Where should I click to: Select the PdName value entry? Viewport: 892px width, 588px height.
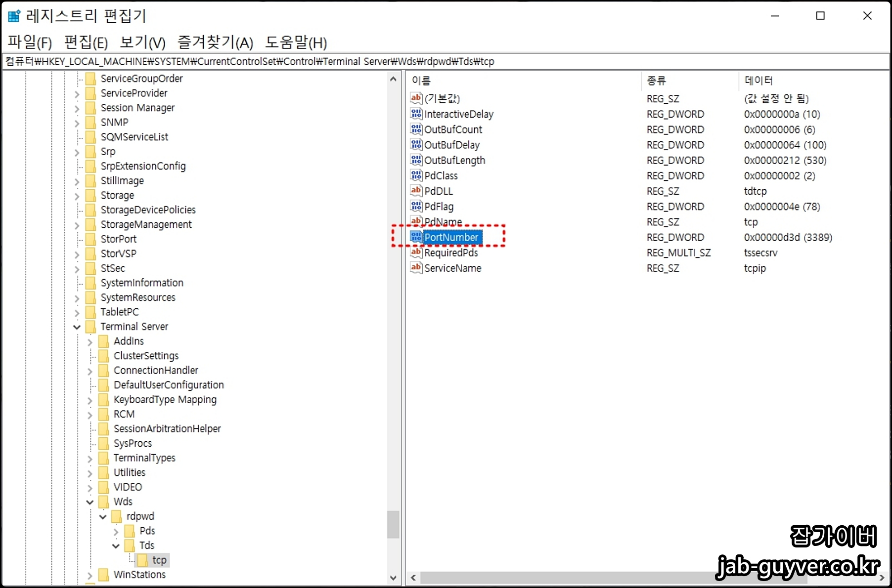[x=443, y=222]
